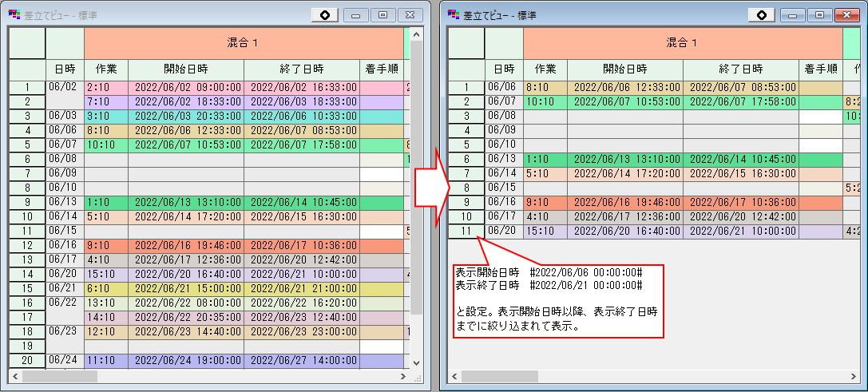Viewport: 868px width, 392px height.
Task: Select row header 11 in right window
Action: (466, 232)
